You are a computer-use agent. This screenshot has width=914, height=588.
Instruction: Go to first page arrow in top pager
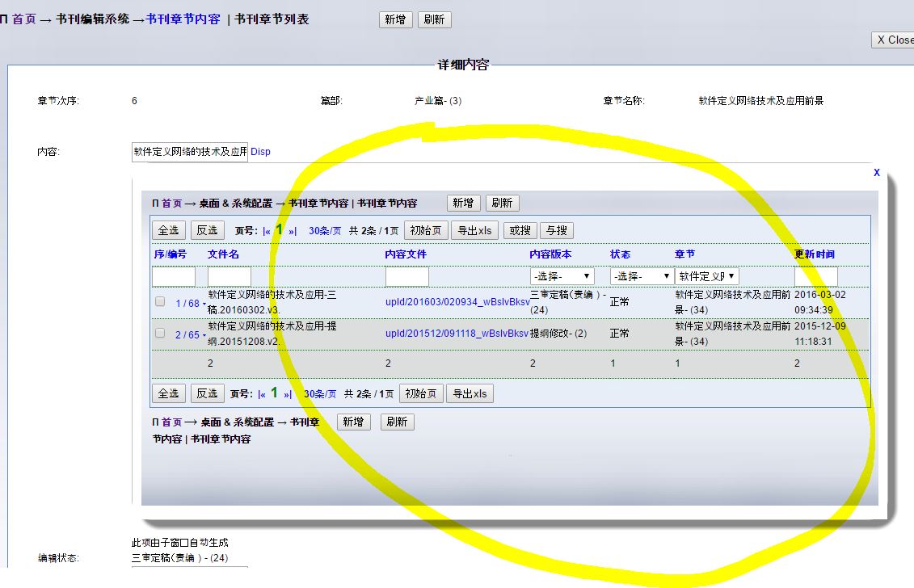coord(267,231)
